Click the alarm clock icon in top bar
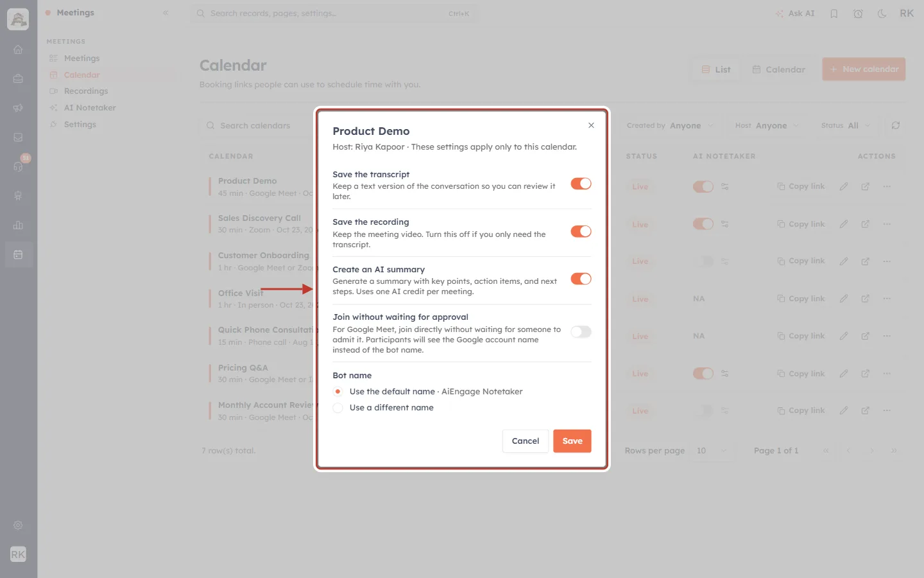Image resolution: width=924 pixels, height=578 pixels. point(858,13)
